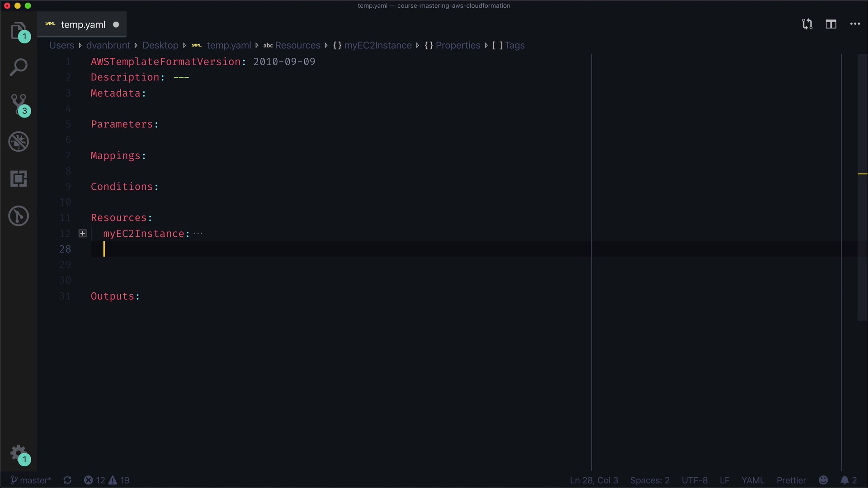868x488 pixels.
Task: Open the Properties breadcrumb dropdown
Action: pyautogui.click(x=458, y=45)
